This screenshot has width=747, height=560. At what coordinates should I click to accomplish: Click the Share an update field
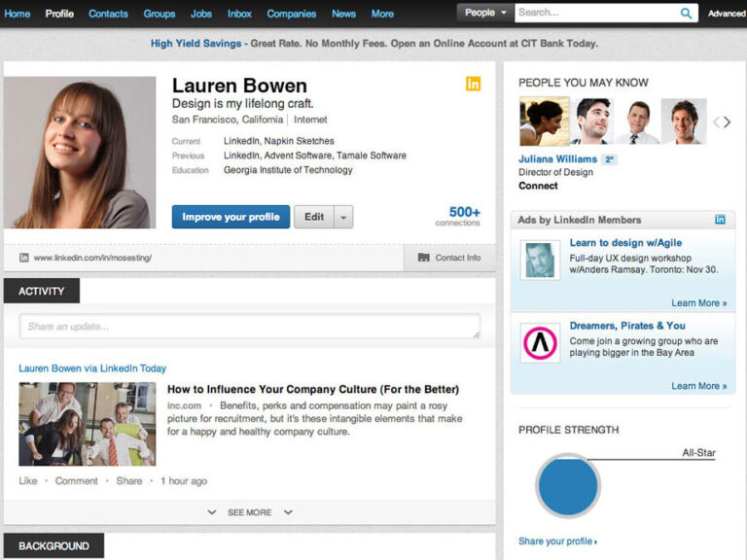tap(250, 327)
